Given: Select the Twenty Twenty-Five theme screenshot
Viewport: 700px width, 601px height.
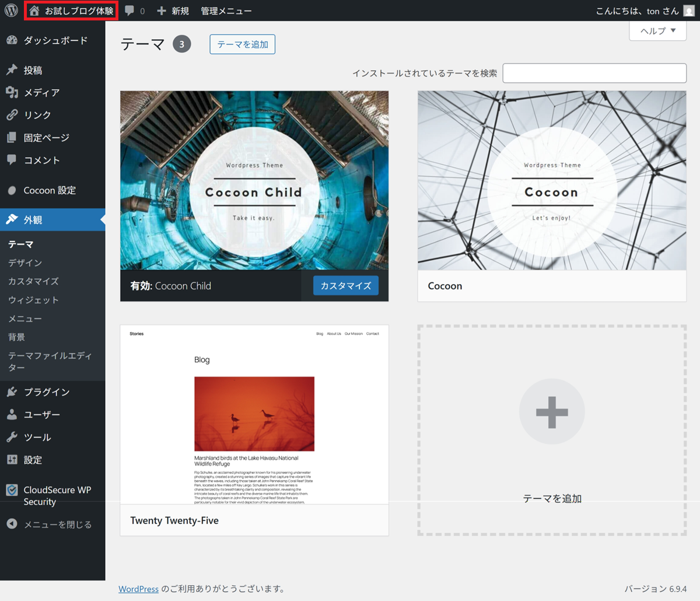Looking at the screenshot, I should [x=254, y=415].
